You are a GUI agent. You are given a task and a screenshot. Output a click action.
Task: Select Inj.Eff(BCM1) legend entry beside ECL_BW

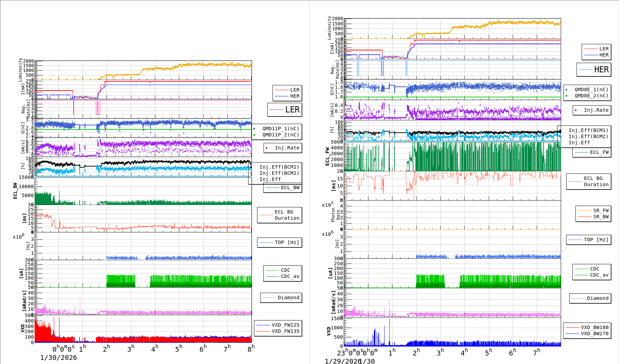coord(279,167)
